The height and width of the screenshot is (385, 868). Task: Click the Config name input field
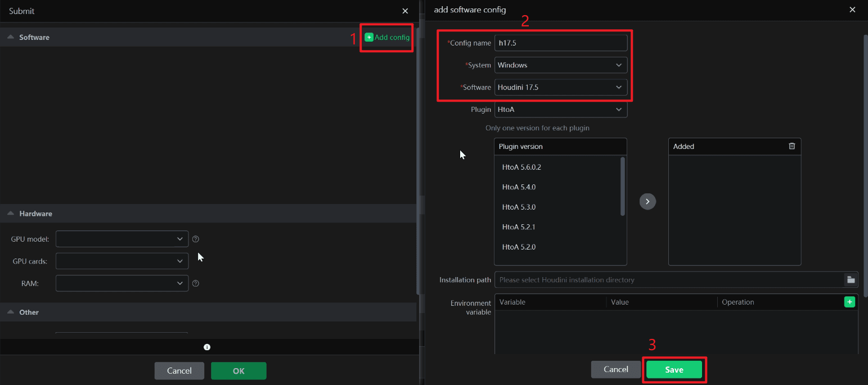point(560,43)
